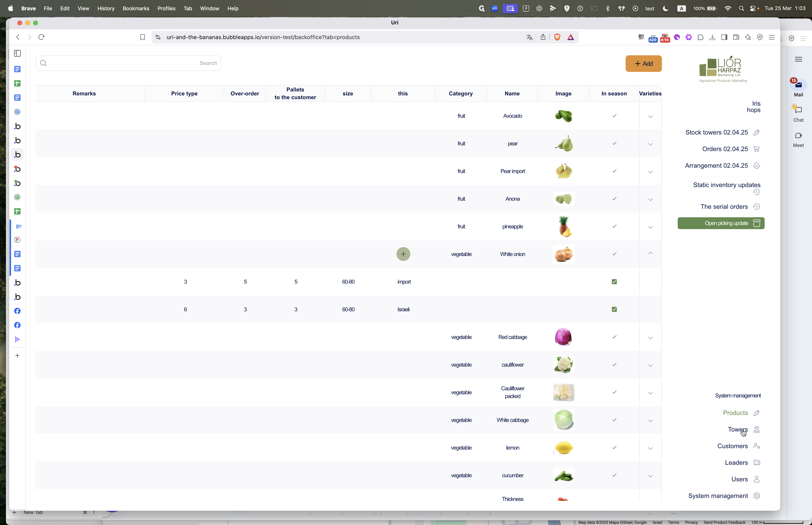Image resolution: width=812 pixels, height=525 pixels.
Task: Click the orange Add button
Action: point(643,63)
